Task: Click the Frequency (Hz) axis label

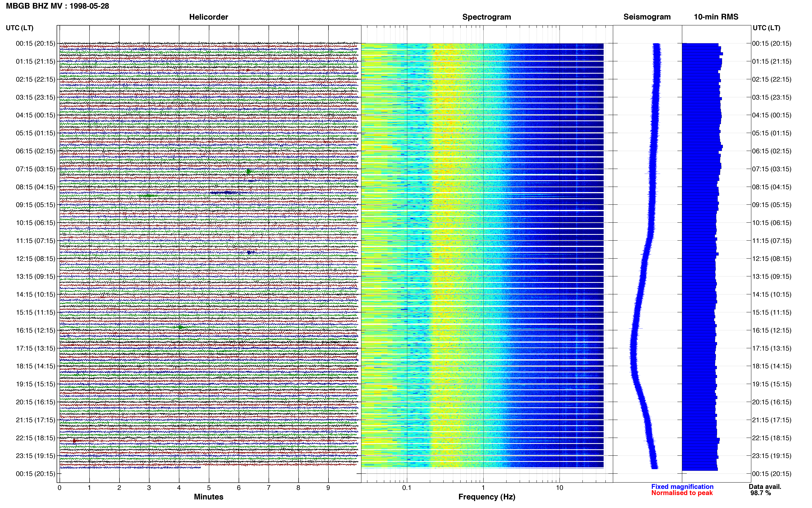Action: (487, 497)
